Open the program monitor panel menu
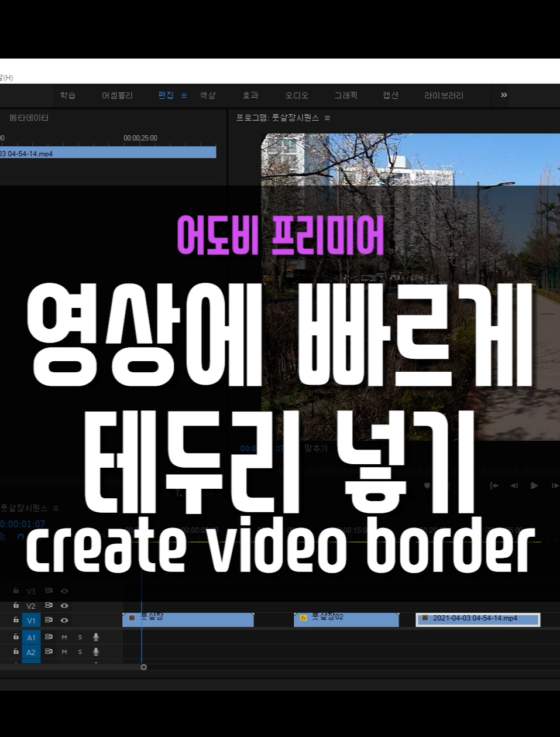 (x=327, y=118)
